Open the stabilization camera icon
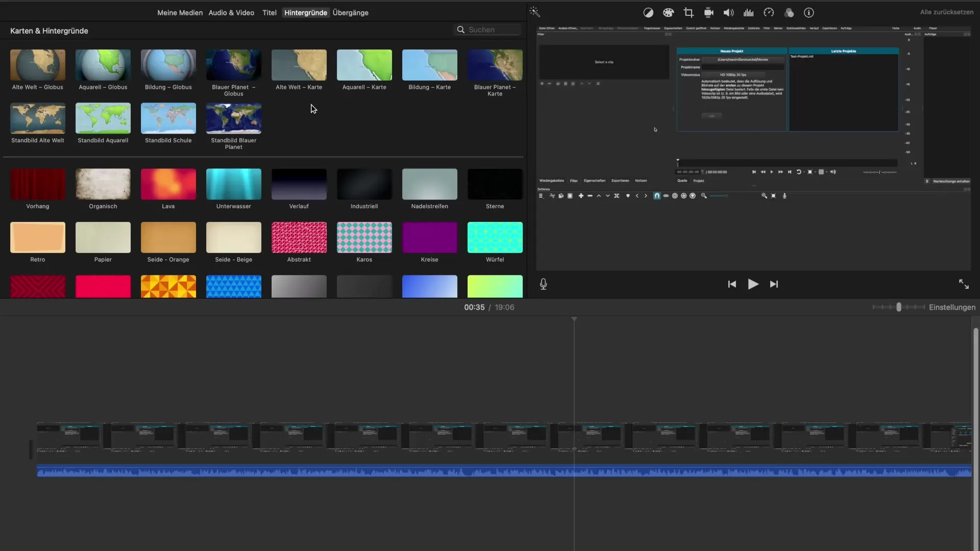The image size is (980, 551). 708,13
